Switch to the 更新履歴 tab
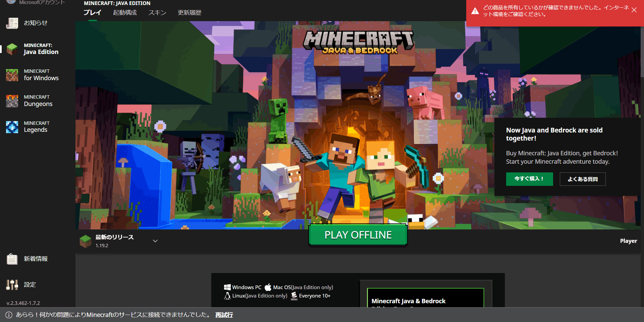 pyautogui.click(x=190, y=12)
